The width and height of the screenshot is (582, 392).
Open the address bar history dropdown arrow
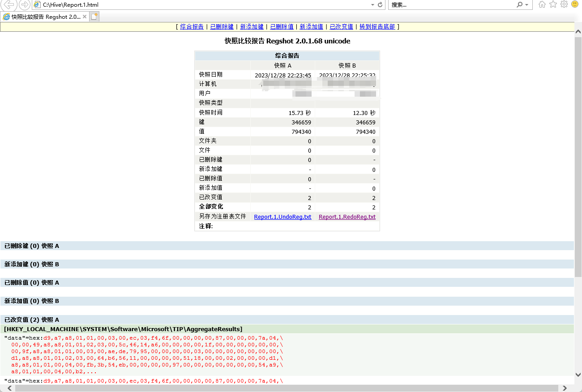pyautogui.click(x=372, y=5)
